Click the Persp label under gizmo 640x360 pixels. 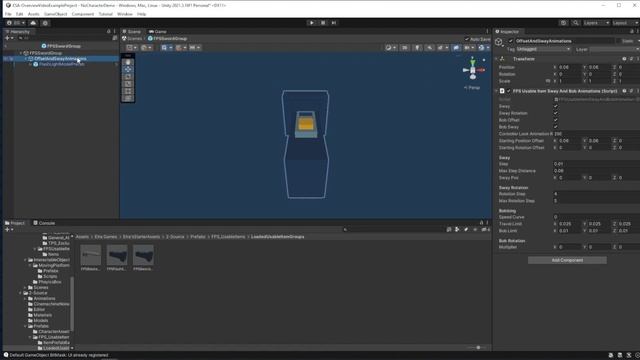tap(473, 88)
